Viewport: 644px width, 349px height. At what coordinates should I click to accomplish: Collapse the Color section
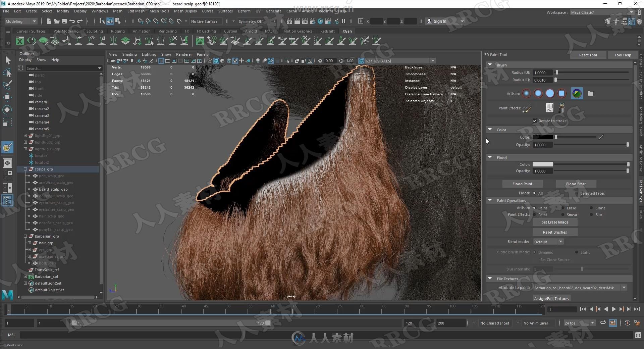[490, 130]
